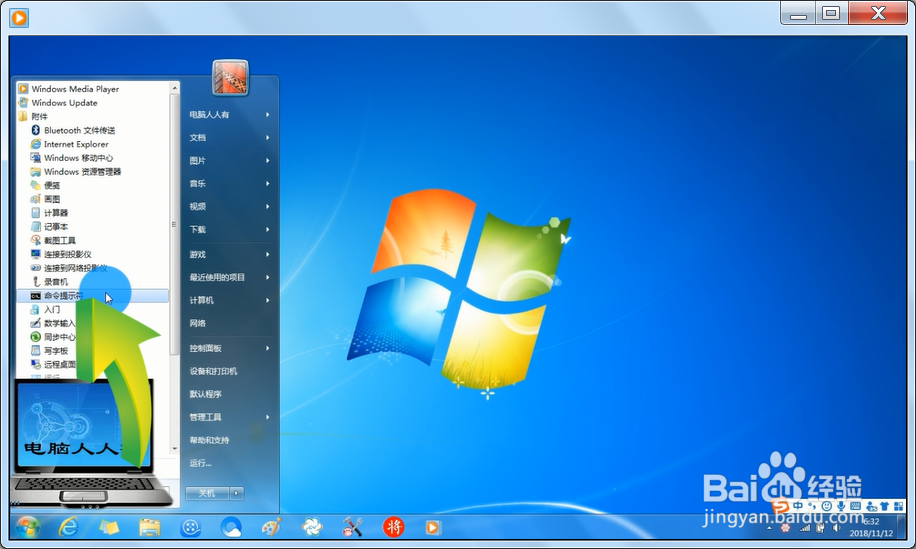
Task: Expand 最近使用的项目 recent items arrow
Action: coord(268,277)
